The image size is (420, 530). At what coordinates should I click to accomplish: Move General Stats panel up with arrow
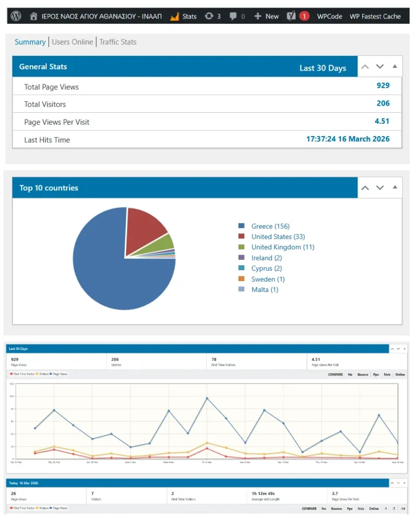point(365,67)
